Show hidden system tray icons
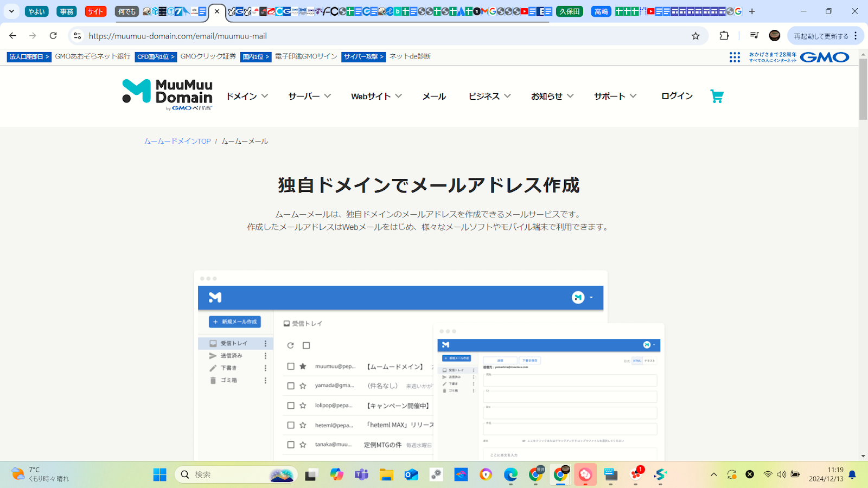Viewport: 868px width, 488px height. point(714,474)
